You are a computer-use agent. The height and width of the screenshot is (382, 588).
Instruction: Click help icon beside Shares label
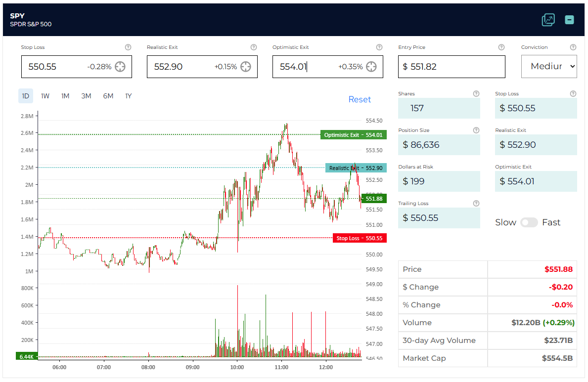tap(476, 94)
